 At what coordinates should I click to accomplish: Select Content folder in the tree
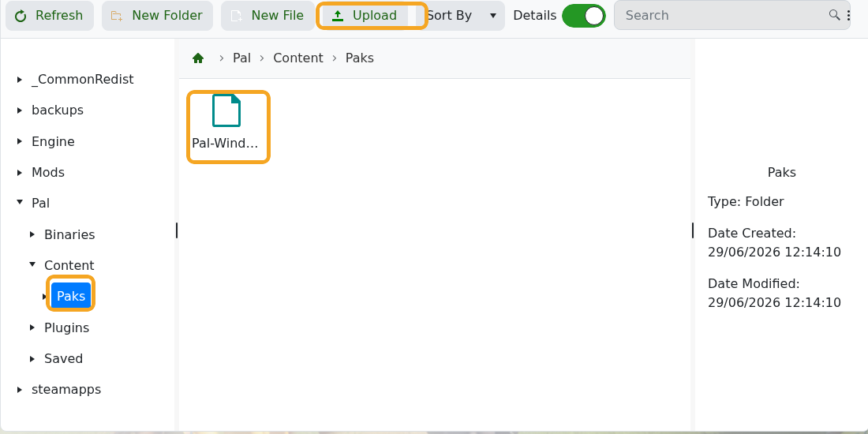point(69,266)
